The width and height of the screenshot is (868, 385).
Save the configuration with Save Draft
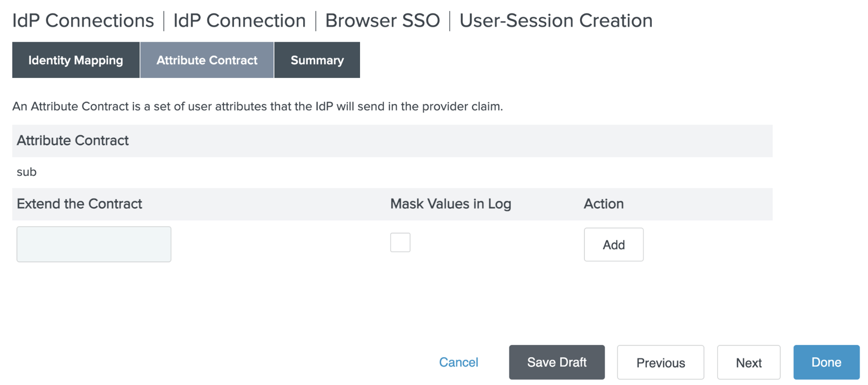point(557,362)
